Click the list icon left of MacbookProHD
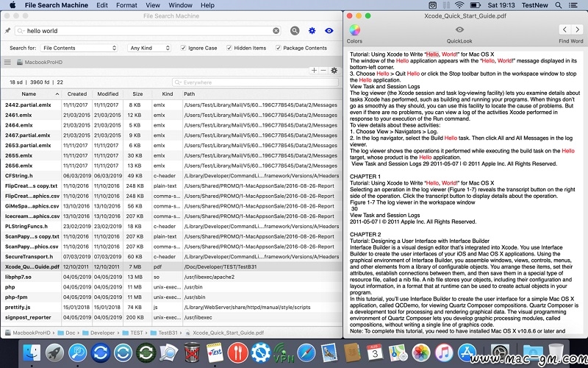The height and width of the screenshot is (368, 588). click(x=7, y=62)
